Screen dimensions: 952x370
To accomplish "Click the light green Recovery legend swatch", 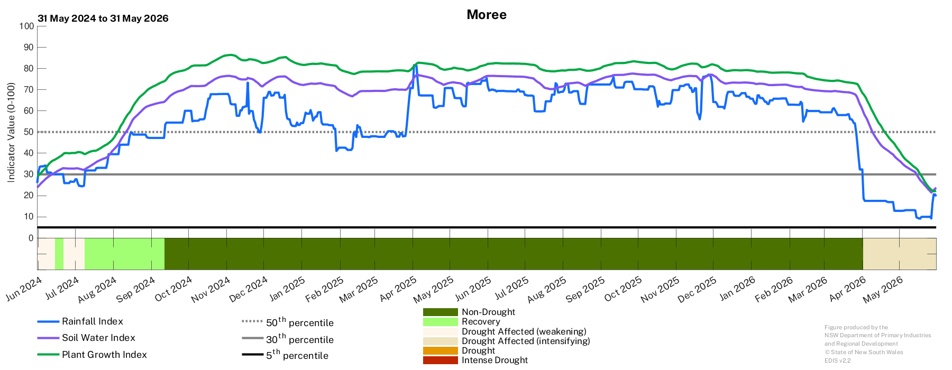I will pyautogui.click(x=440, y=321).
